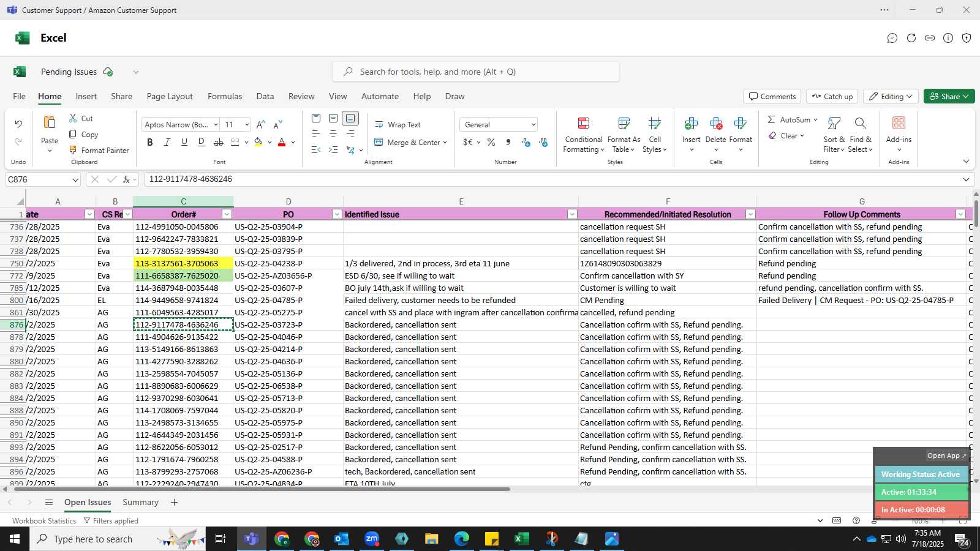Toggle italic formatting
This screenshot has width=980, height=551.
[167, 142]
